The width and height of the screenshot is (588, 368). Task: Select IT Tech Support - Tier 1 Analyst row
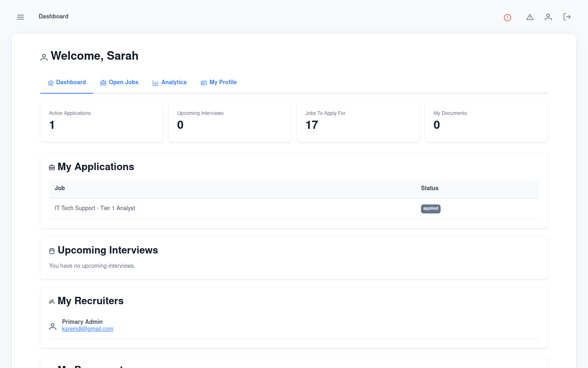pyautogui.click(x=294, y=209)
